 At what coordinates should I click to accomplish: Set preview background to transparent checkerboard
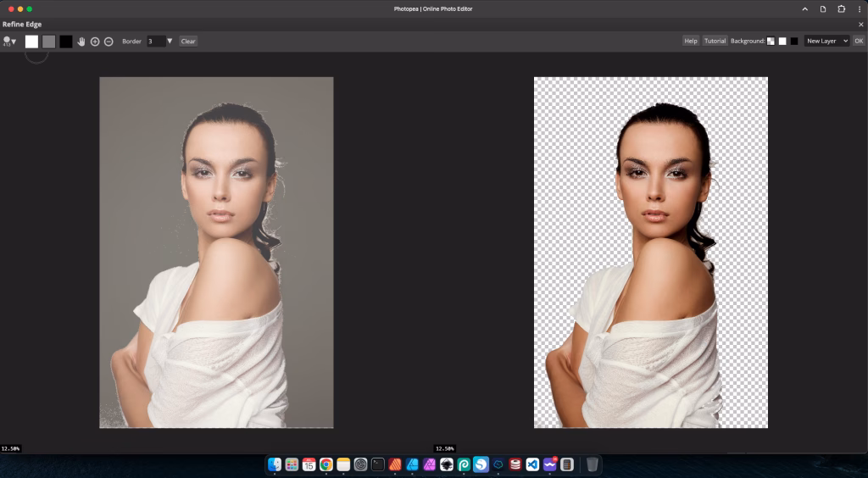771,41
